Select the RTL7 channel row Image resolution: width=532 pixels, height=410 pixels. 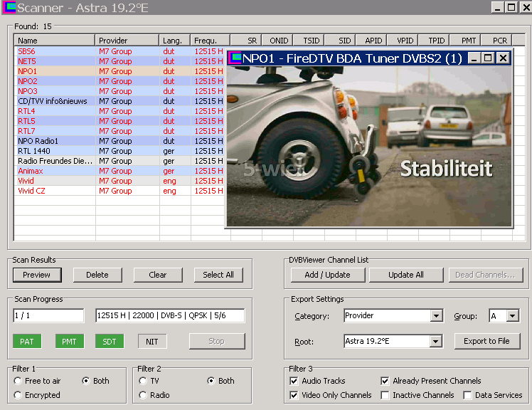coord(119,131)
